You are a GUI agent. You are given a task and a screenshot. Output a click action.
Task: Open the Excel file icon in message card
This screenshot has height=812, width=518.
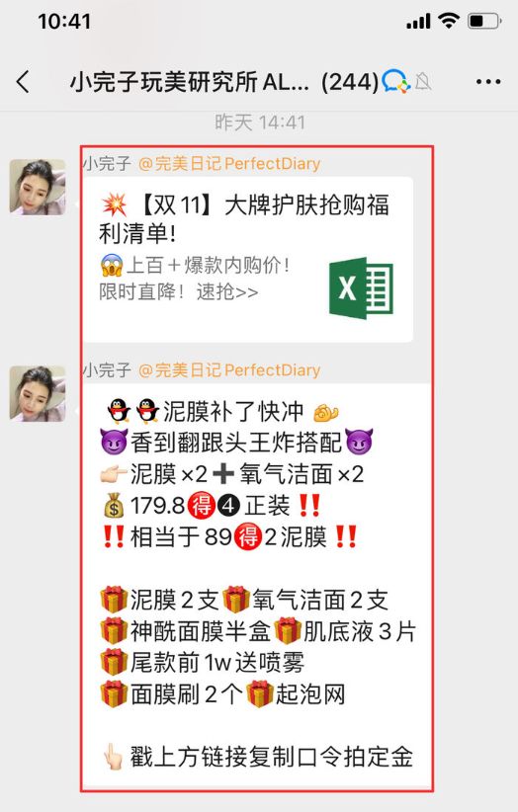point(362,287)
